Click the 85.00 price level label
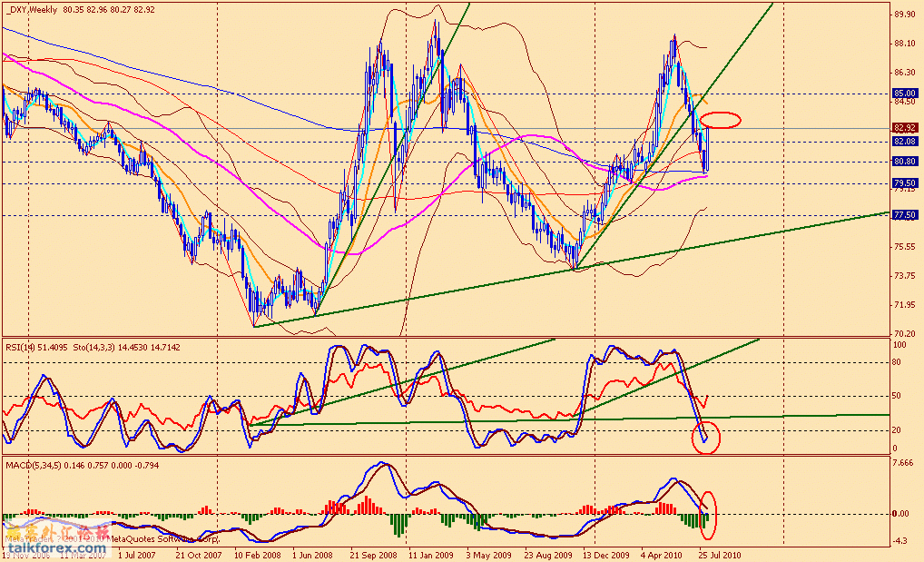924x562 pixels. (x=905, y=94)
